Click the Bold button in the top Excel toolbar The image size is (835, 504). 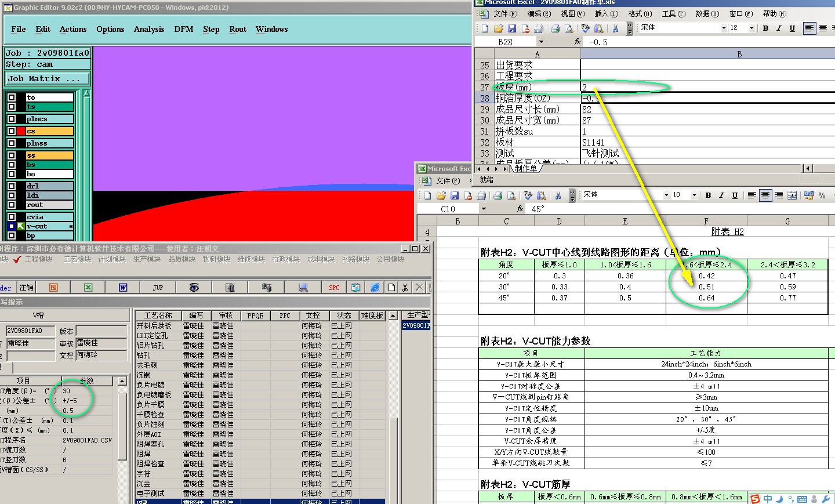pyautogui.click(x=766, y=28)
